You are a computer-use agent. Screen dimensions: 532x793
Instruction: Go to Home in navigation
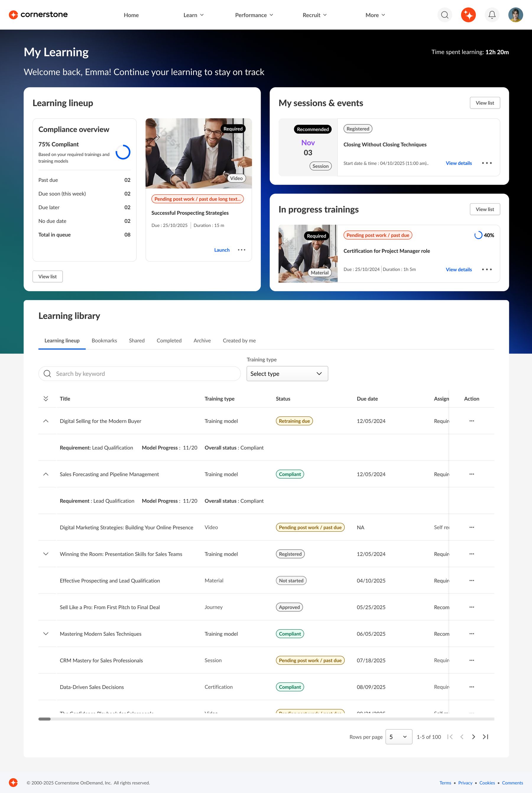point(131,15)
